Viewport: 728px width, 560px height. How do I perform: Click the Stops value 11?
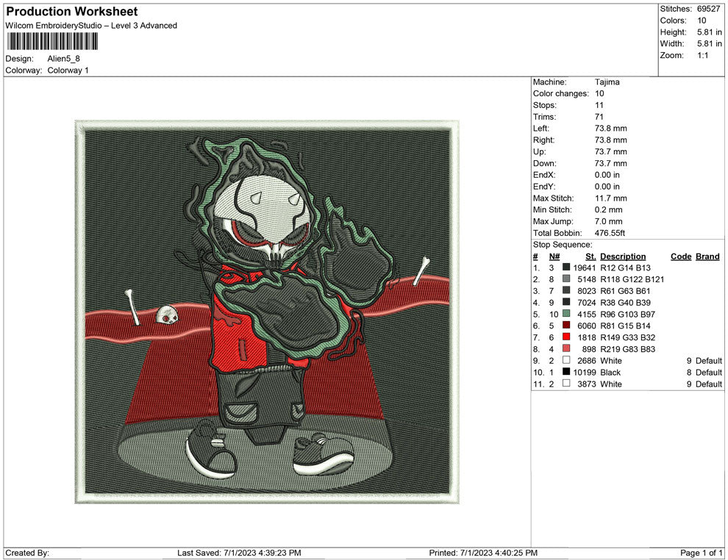pyautogui.click(x=599, y=105)
